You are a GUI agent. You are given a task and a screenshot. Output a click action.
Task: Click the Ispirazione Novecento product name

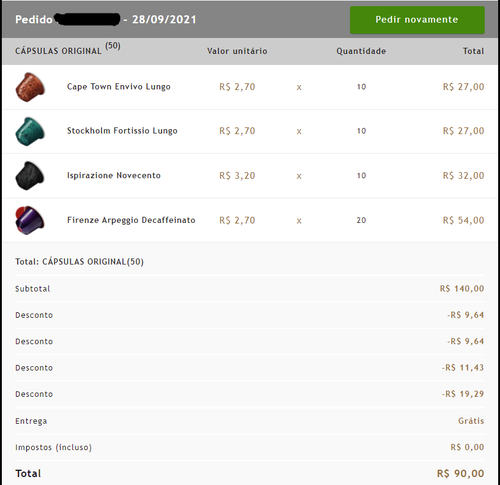(x=114, y=175)
